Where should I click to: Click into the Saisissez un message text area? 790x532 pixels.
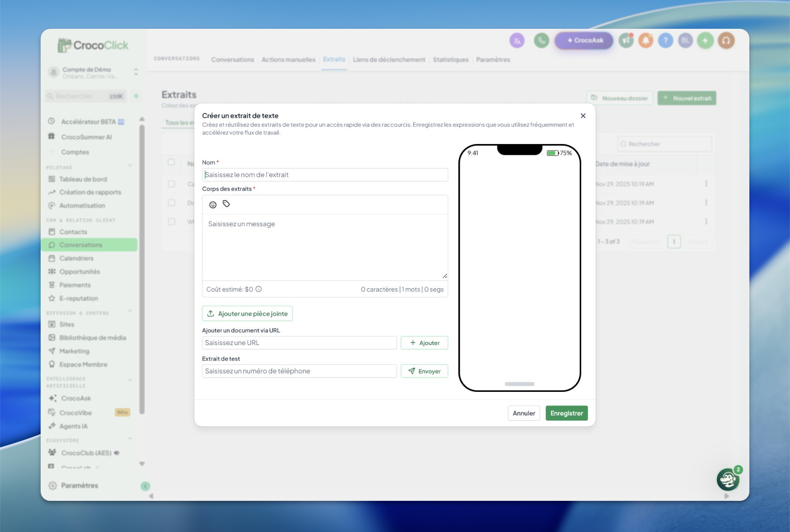click(325, 247)
